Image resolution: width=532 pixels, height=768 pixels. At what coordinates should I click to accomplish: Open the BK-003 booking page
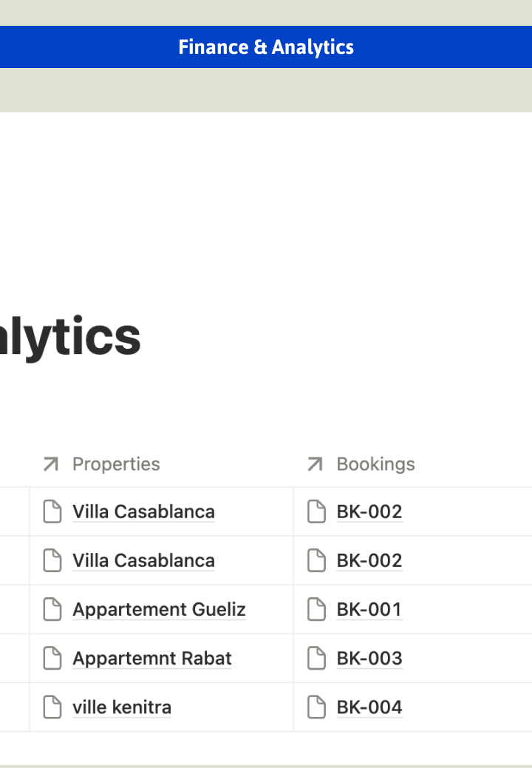(369, 659)
